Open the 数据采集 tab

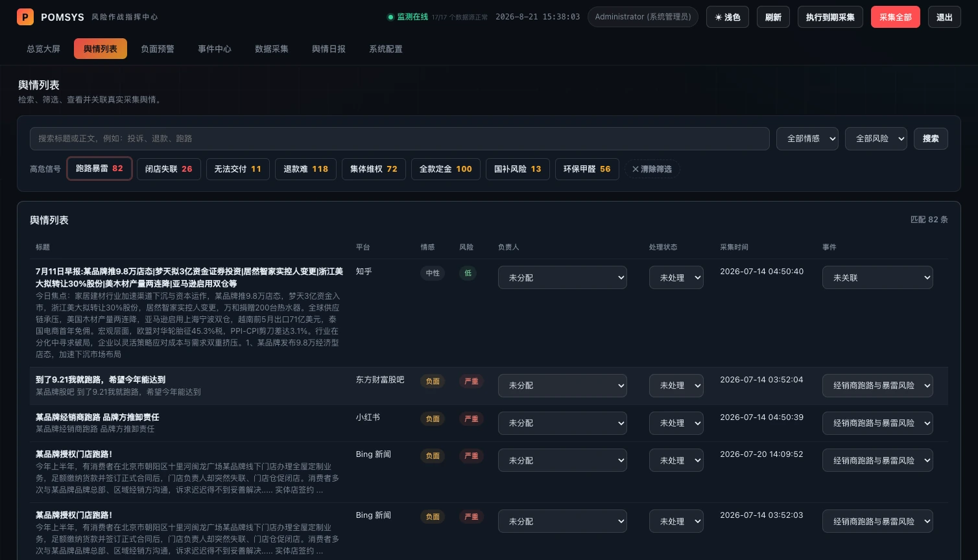pyautogui.click(x=272, y=49)
